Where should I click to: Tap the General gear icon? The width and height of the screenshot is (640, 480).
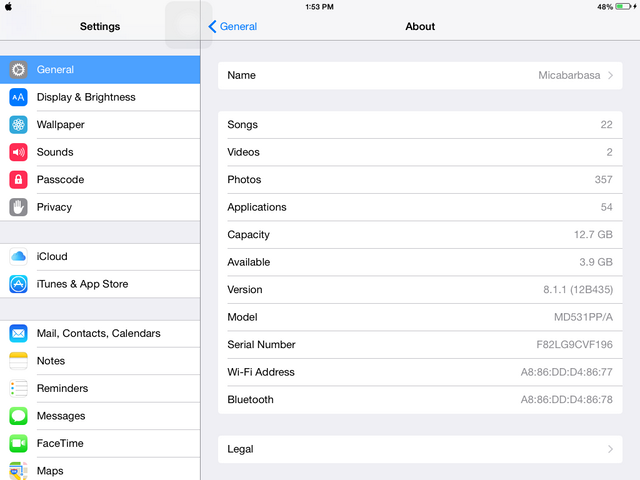[18, 70]
